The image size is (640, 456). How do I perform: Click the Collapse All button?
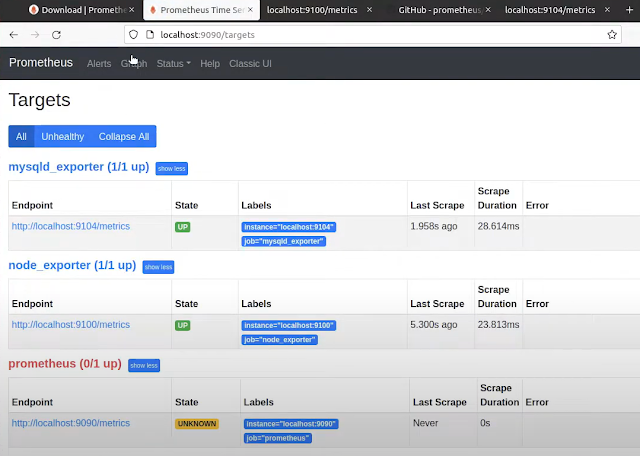124,136
